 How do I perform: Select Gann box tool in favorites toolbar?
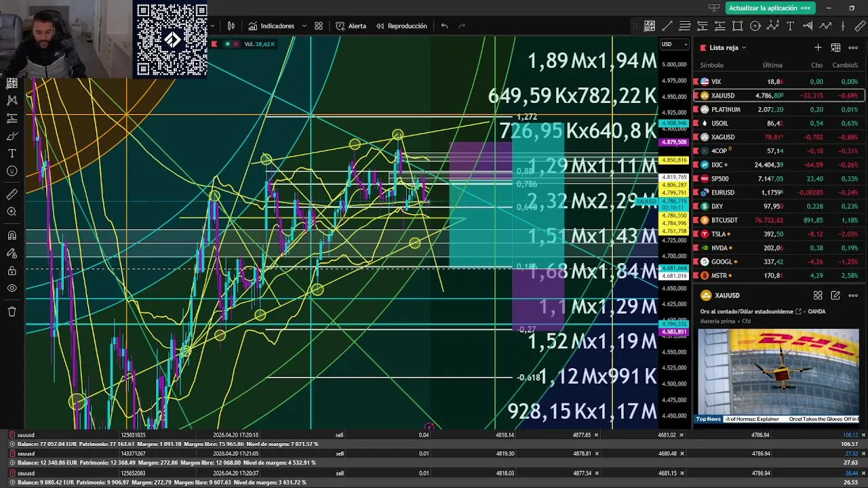pos(650,26)
